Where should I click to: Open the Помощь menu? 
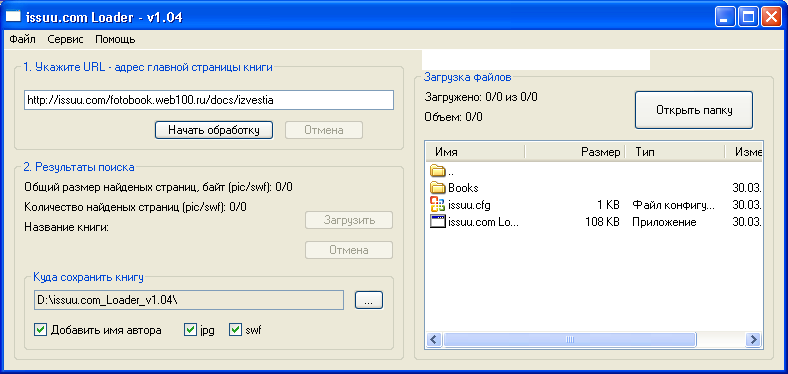click(115, 39)
